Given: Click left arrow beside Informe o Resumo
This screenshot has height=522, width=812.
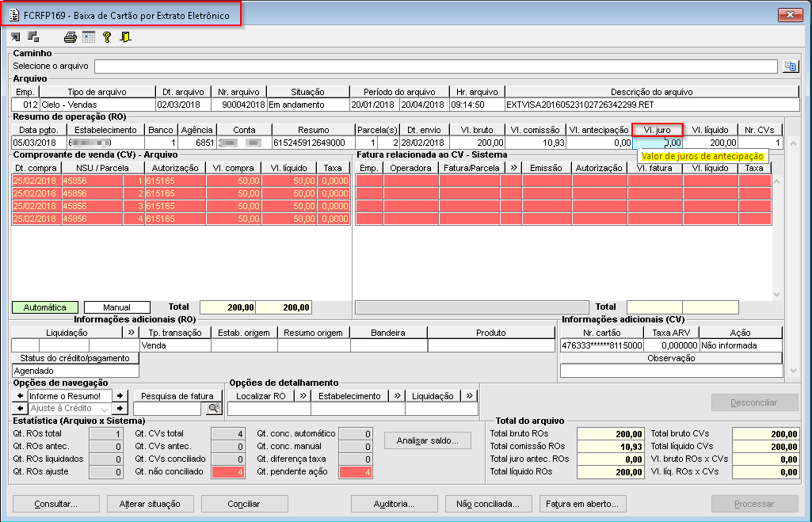Looking at the screenshot, I should [x=20, y=395].
